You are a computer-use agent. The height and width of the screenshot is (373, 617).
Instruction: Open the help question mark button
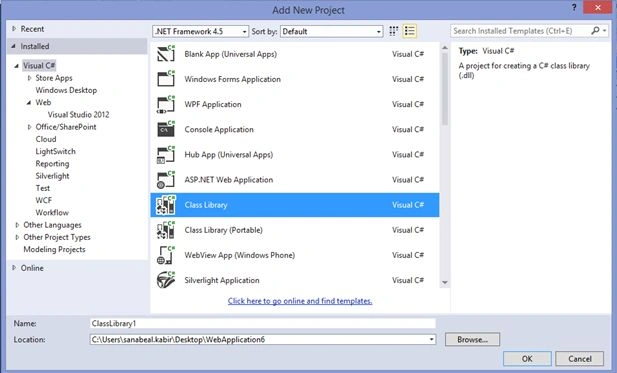tap(574, 7)
